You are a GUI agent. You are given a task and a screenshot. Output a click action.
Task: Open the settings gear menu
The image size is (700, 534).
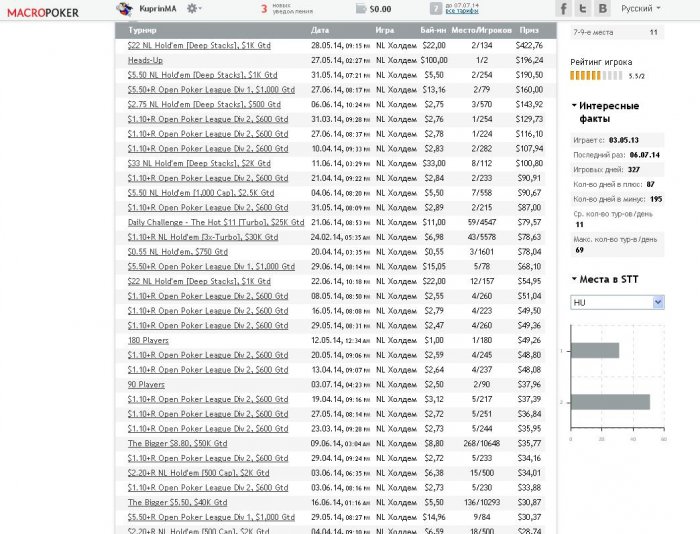(x=193, y=8)
